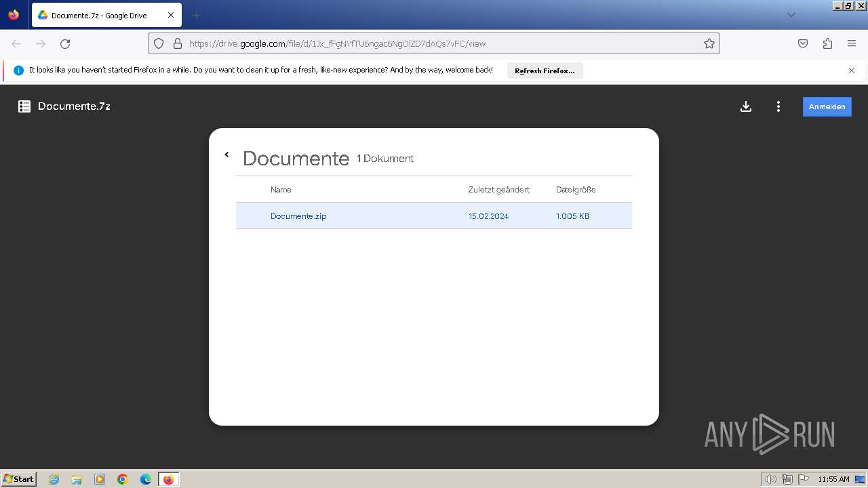This screenshot has width=868, height=488.
Task: Click the Anmelden sign-in button
Action: (827, 106)
